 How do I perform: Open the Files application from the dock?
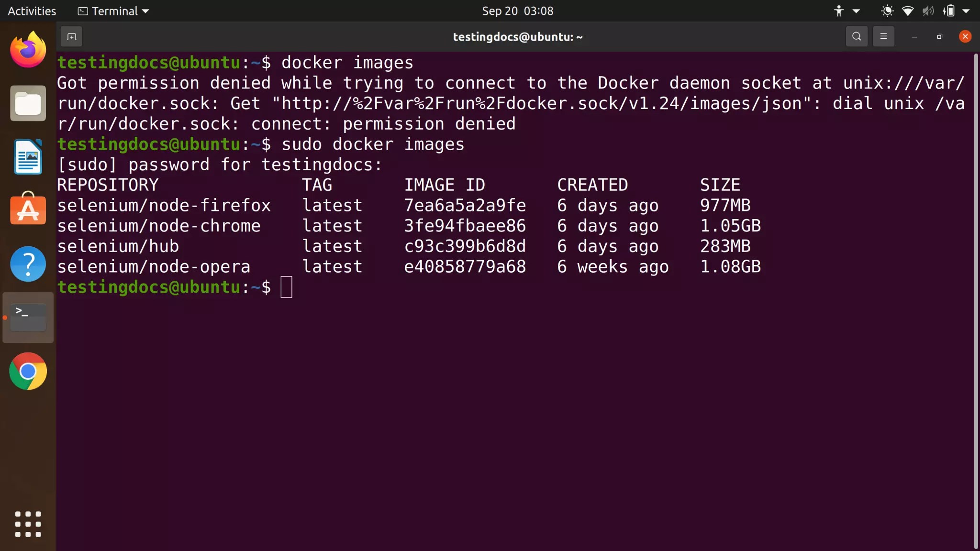click(27, 103)
